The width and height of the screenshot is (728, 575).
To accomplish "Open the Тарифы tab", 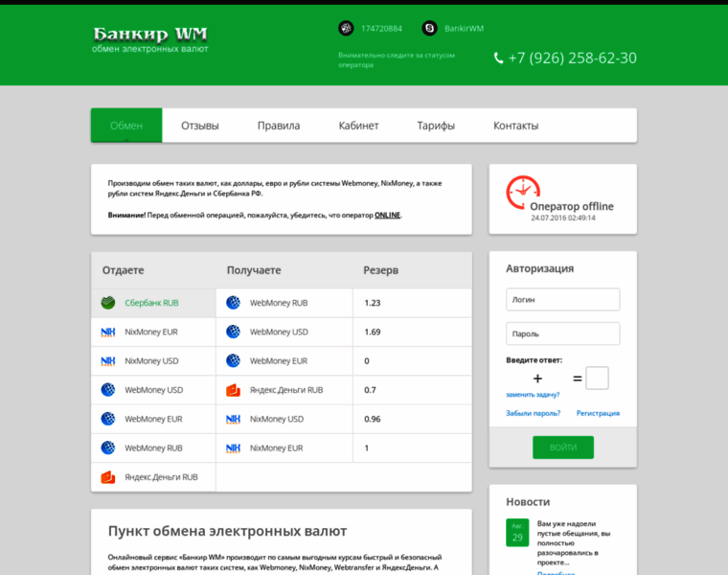I will click(x=436, y=126).
